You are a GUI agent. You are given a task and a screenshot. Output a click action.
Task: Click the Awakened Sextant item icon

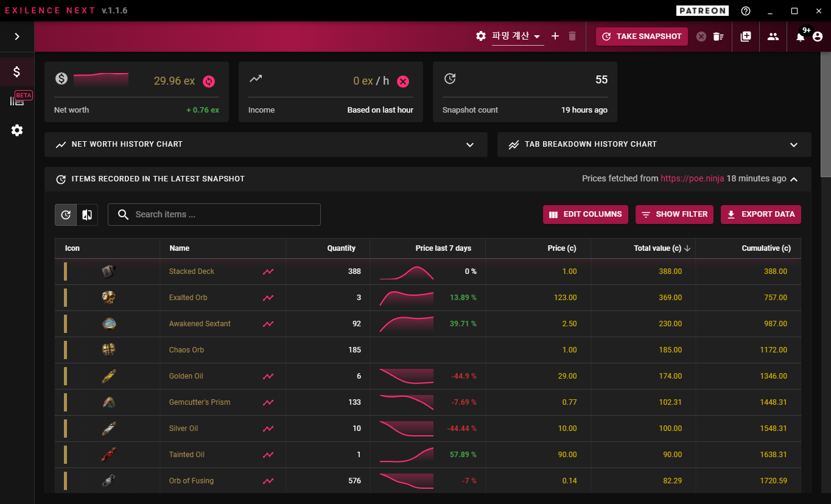click(x=108, y=324)
